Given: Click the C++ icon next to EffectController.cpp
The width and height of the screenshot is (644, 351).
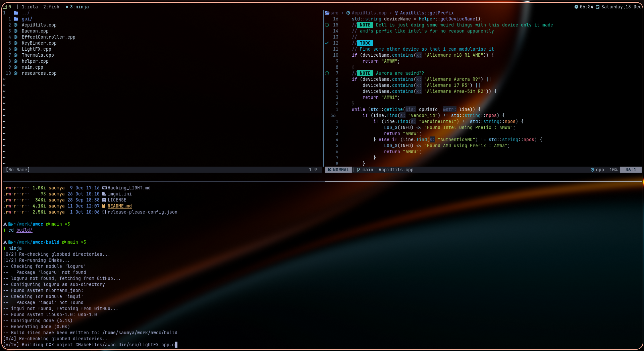Looking at the screenshot, I should tap(15, 37).
